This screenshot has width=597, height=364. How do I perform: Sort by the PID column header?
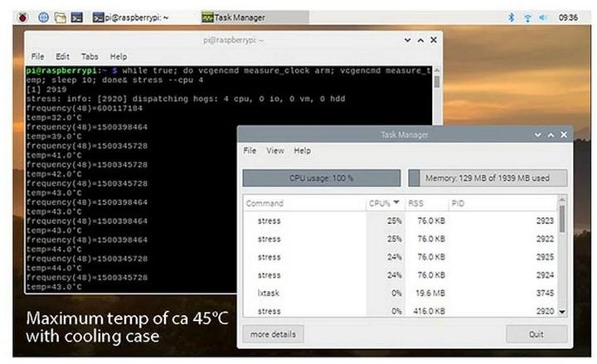(502, 203)
